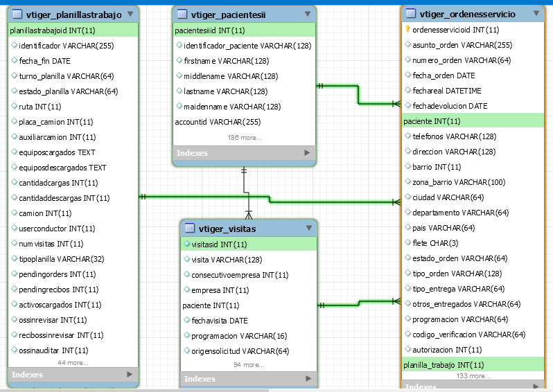This screenshot has width=553, height=392.
Task: Click vtiger_planillastrabajo table title
Action: pos(73,15)
